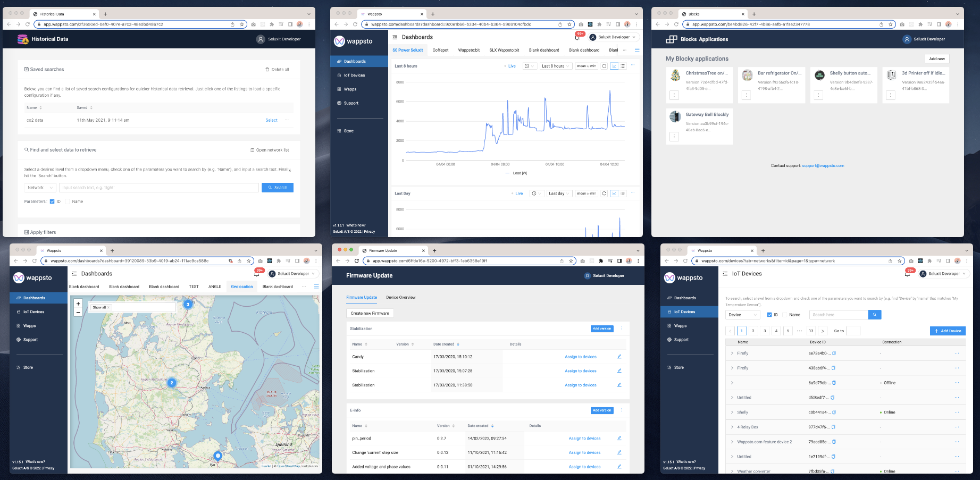The image size is (980, 480).
Task: Collapse sidebar via icon beside IoT Devices title
Action: click(x=725, y=274)
